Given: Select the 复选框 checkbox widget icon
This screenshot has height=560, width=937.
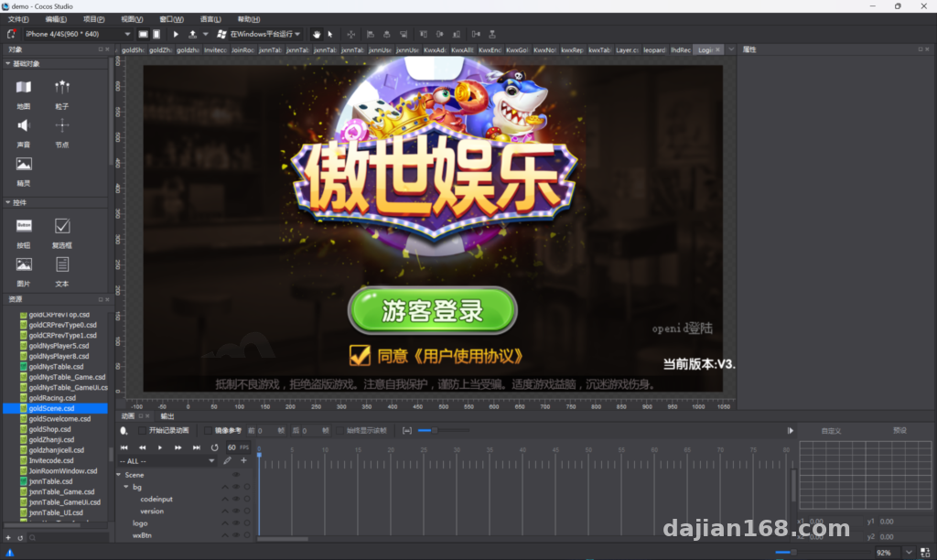Looking at the screenshot, I should (62, 226).
